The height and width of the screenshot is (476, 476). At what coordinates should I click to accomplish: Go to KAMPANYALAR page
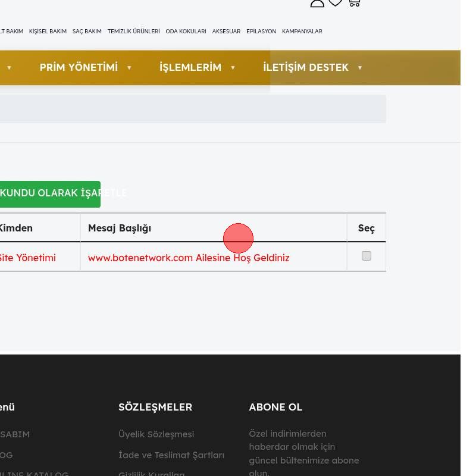click(302, 32)
